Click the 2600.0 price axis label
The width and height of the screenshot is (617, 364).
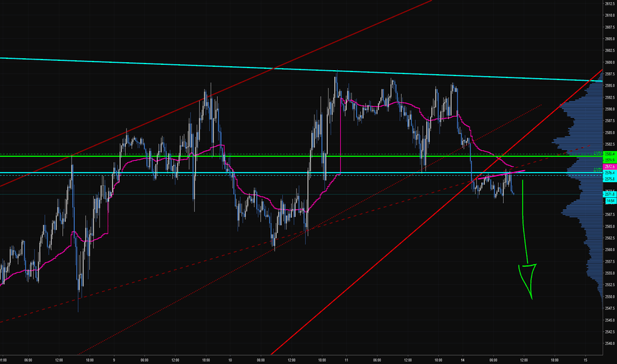[610, 62]
